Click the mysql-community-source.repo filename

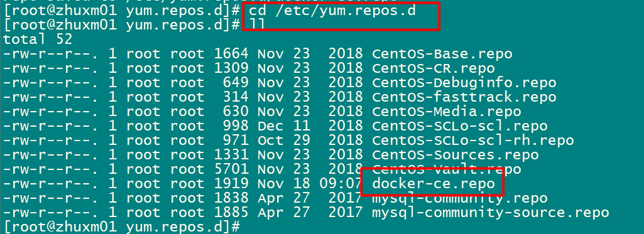491,213
